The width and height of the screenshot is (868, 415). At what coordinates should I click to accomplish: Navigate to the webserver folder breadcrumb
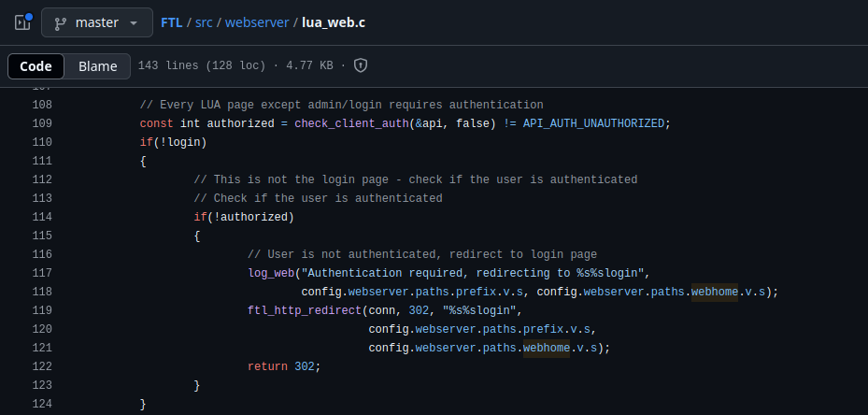click(257, 22)
